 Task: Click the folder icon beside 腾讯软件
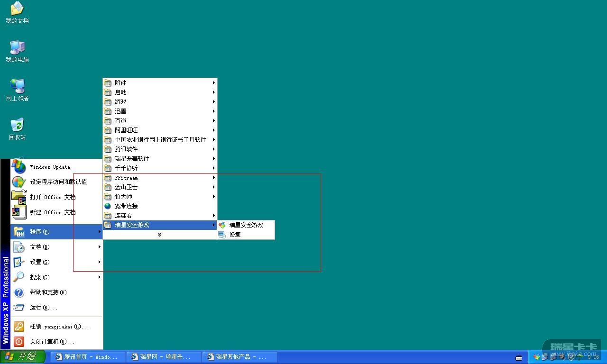coord(108,149)
